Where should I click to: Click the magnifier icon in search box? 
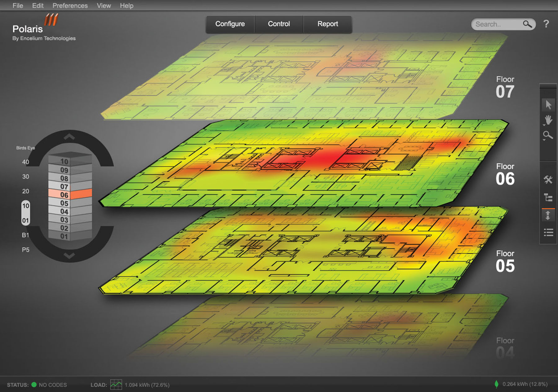[x=527, y=24]
